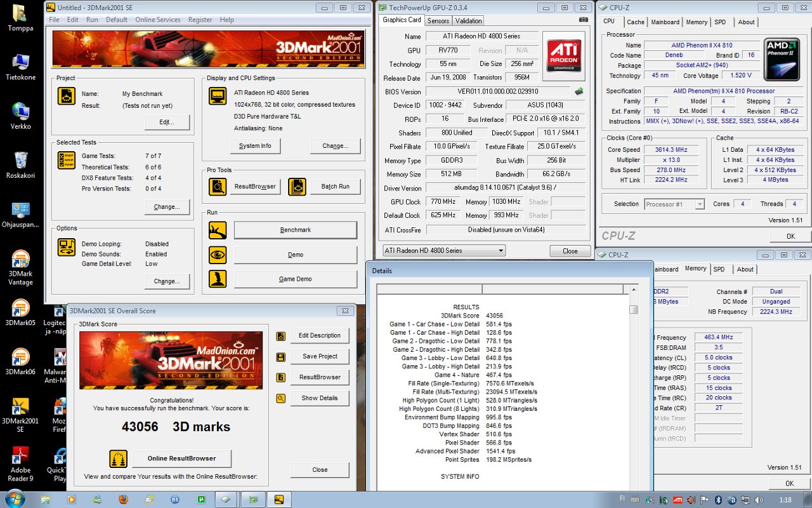
Task: Click the Point Sprites result row
Action: point(488,460)
